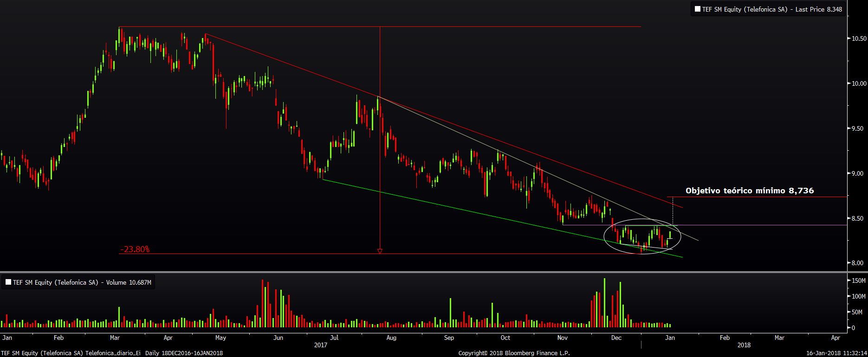The width and height of the screenshot is (868, 357).
Task: Click the 16-Jan-2018 11:32:14 timestamp
Action: (836, 353)
